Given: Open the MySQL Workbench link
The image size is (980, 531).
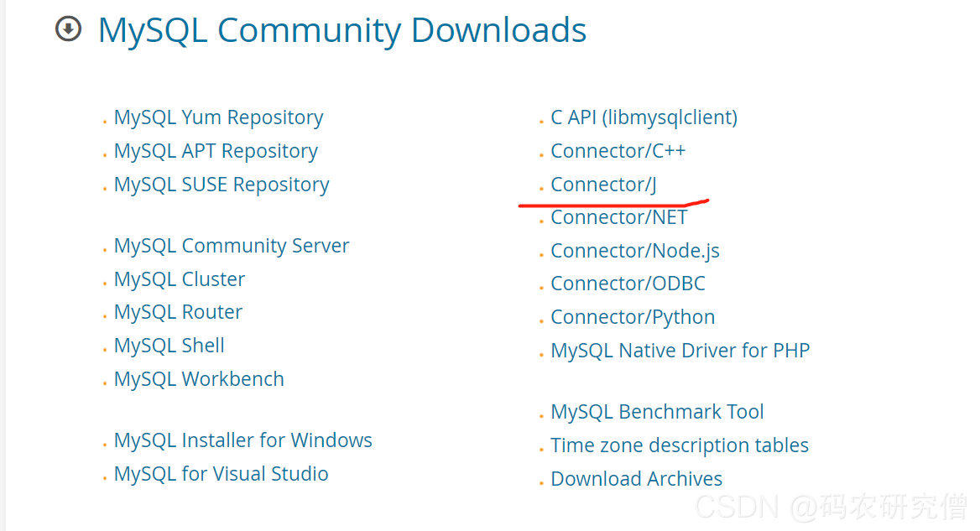Looking at the screenshot, I should pos(199,379).
